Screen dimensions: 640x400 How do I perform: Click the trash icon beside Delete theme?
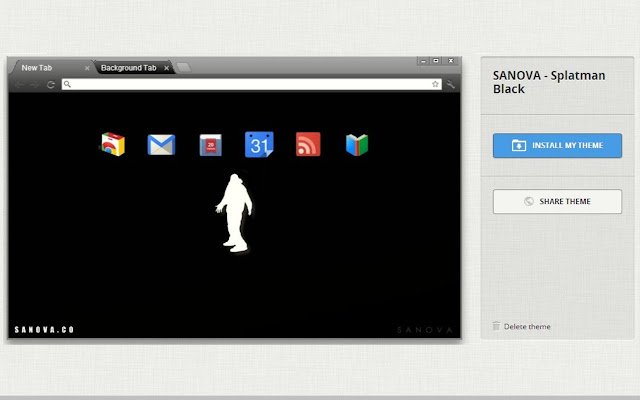tap(496, 326)
